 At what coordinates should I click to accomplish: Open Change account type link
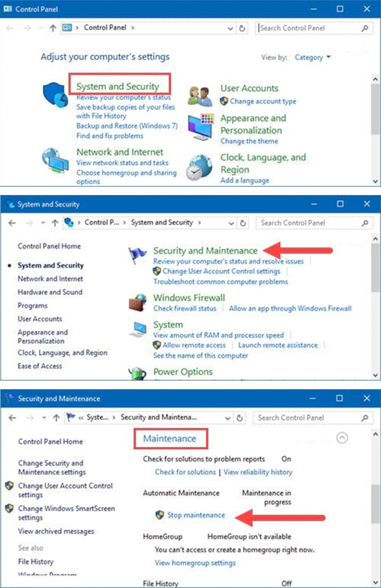(263, 101)
